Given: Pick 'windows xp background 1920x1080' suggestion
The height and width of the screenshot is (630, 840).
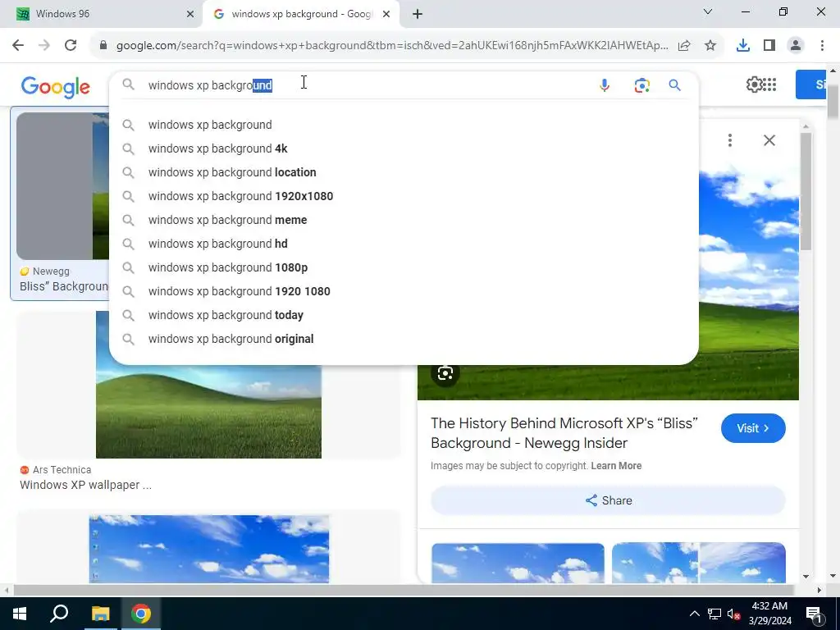Looking at the screenshot, I should pyautogui.click(x=404, y=196).
